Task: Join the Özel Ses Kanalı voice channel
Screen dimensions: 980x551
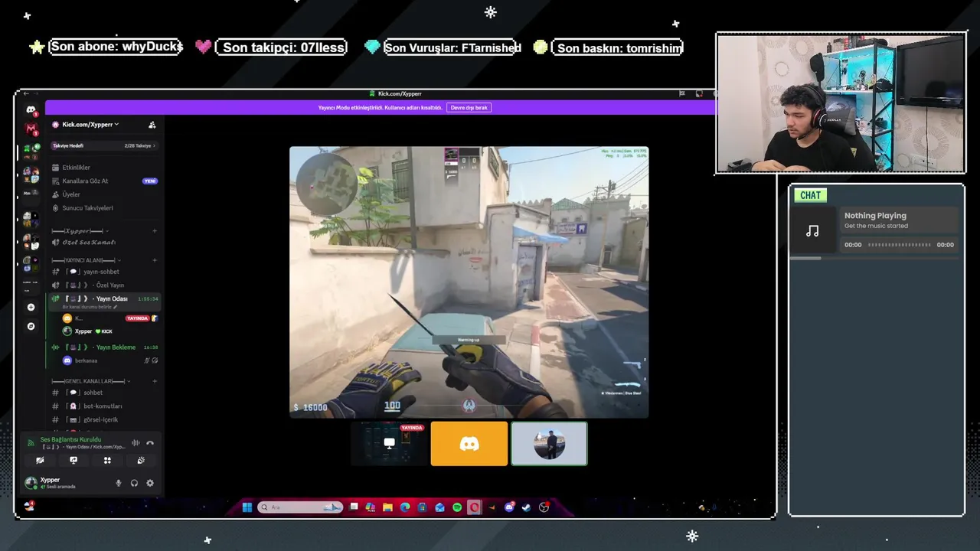Action: pyautogui.click(x=104, y=243)
